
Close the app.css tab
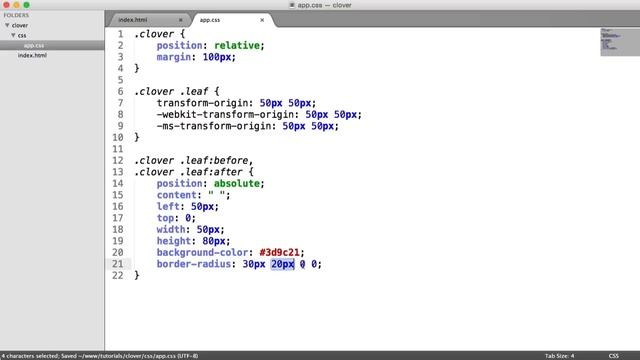click(262, 20)
